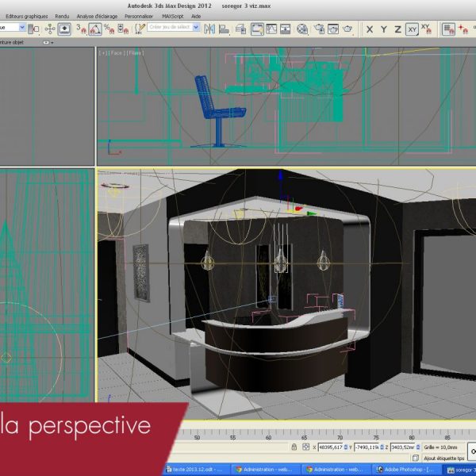Restrict transform to X axis
This screenshot has height=476, width=476.
[370, 29]
